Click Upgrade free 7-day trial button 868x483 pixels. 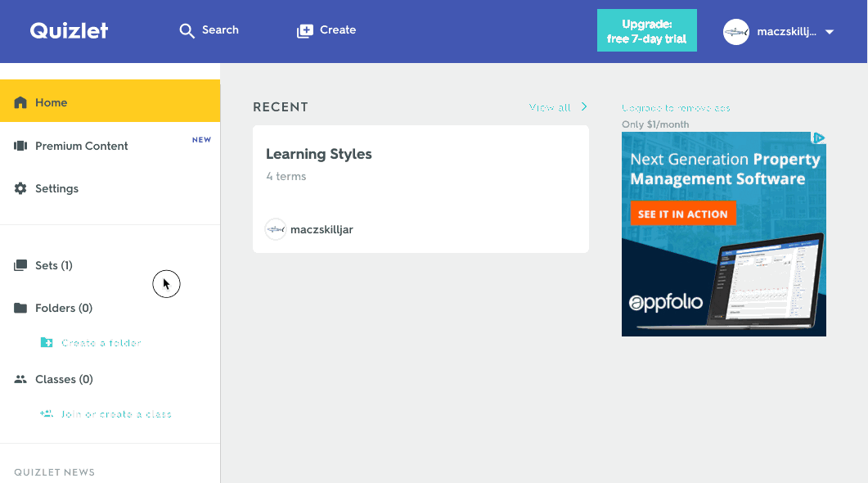point(646,31)
